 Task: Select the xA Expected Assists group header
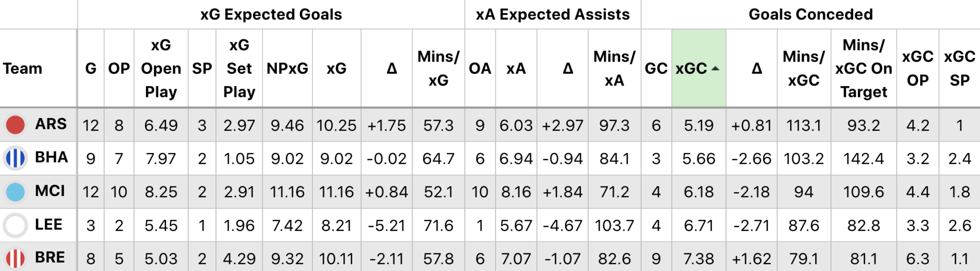[553, 14]
